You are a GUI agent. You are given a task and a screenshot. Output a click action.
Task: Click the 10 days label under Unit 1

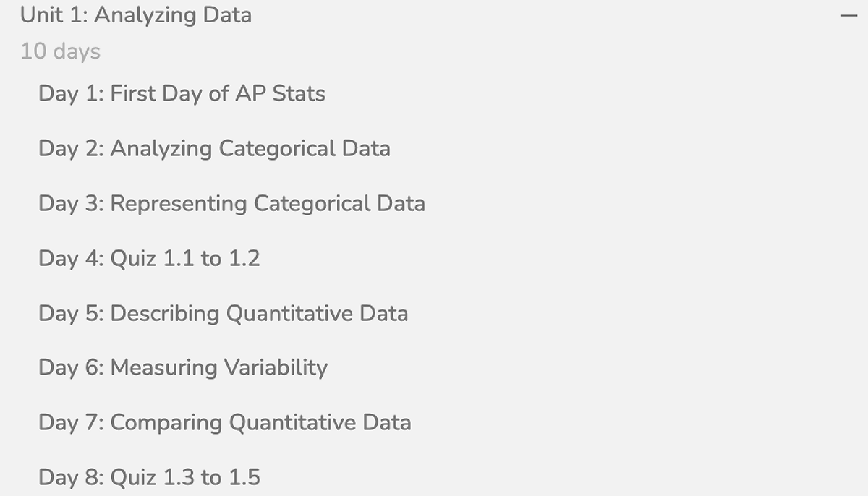61,52
